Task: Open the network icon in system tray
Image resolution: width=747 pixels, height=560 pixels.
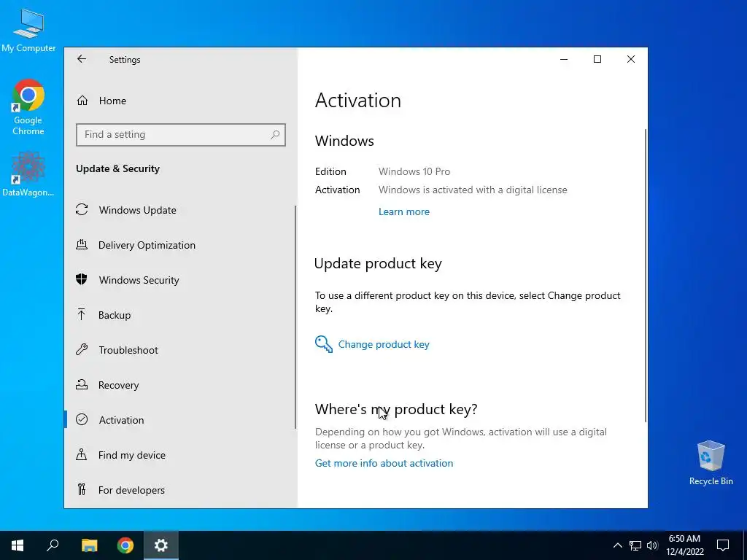Action: click(x=635, y=545)
